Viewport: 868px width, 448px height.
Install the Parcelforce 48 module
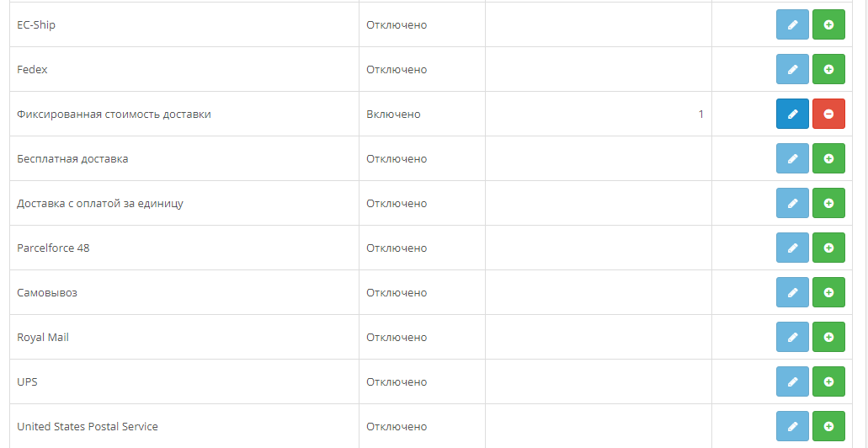(x=828, y=248)
